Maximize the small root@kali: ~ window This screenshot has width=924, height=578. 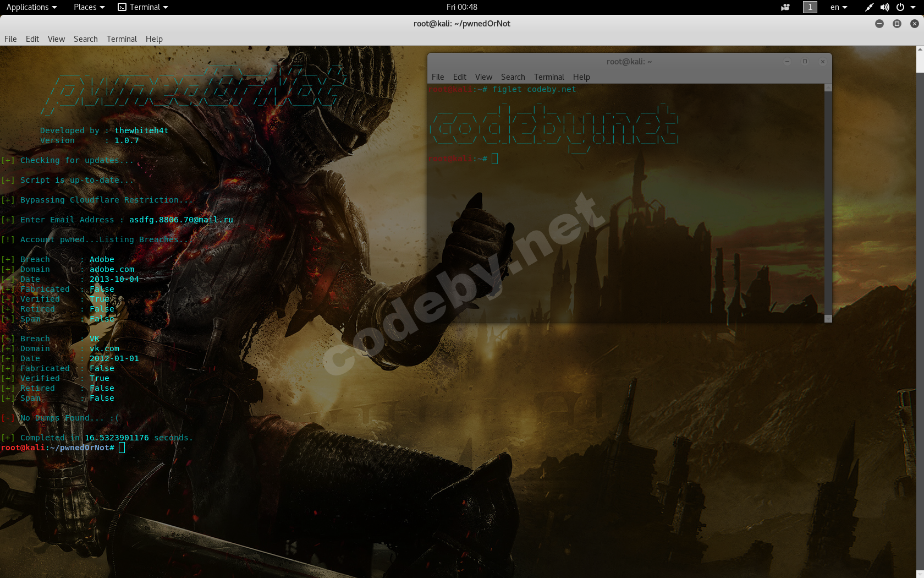pos(805,62)
